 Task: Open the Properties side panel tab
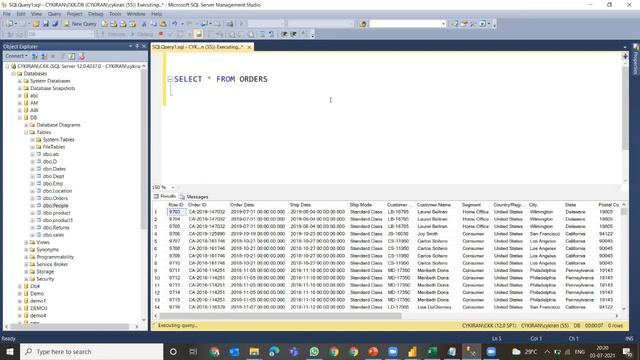636,60
